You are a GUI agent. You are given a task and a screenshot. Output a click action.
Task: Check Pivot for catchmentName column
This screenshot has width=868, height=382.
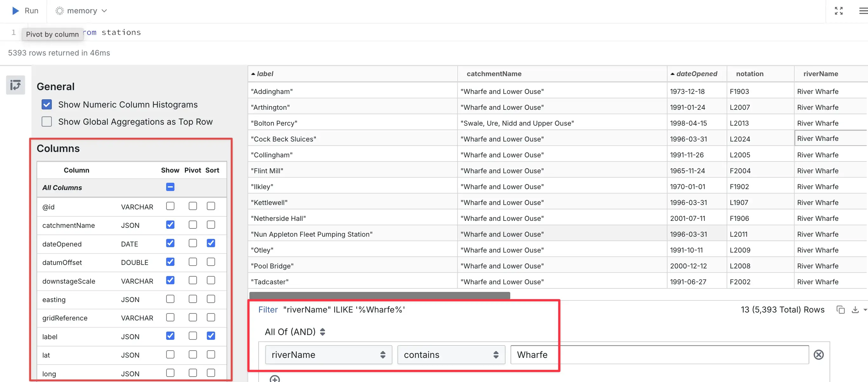tap(193, 225)
